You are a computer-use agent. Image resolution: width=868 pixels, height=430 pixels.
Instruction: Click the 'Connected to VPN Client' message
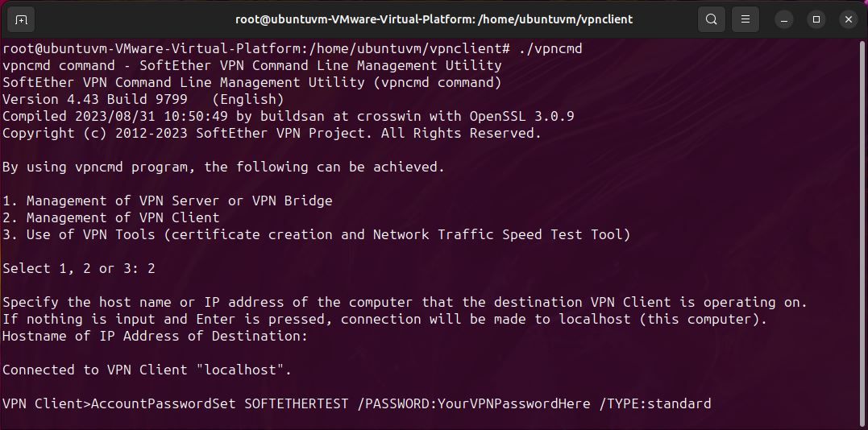tap(147, 370)
